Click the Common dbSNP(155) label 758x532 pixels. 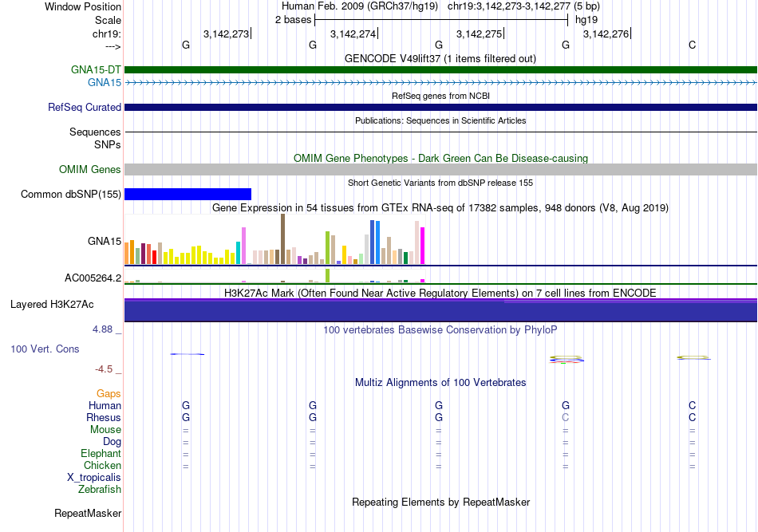(71, 195)
